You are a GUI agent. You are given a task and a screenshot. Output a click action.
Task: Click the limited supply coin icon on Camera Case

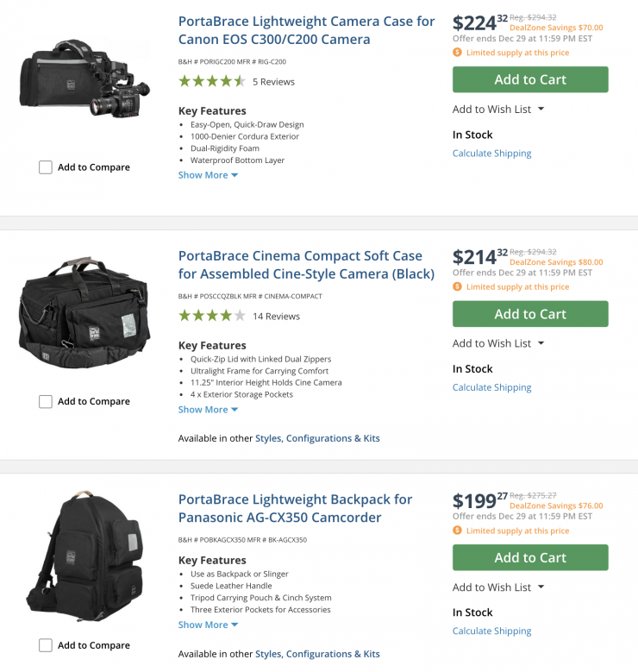[x=457, y=53]
